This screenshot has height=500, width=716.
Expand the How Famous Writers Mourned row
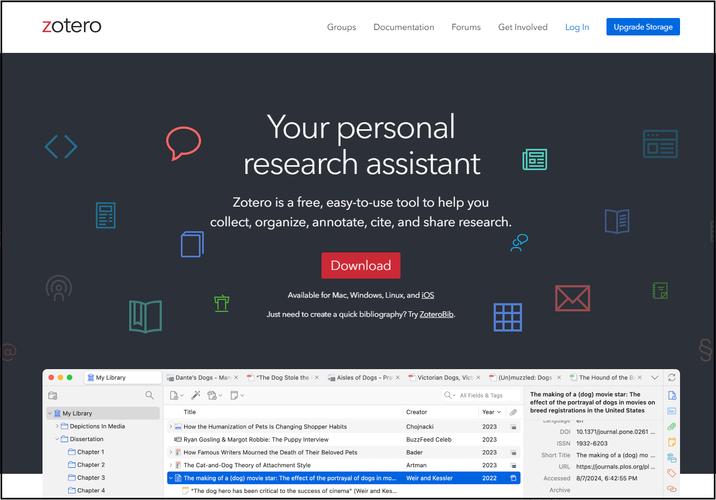[171, 452]
